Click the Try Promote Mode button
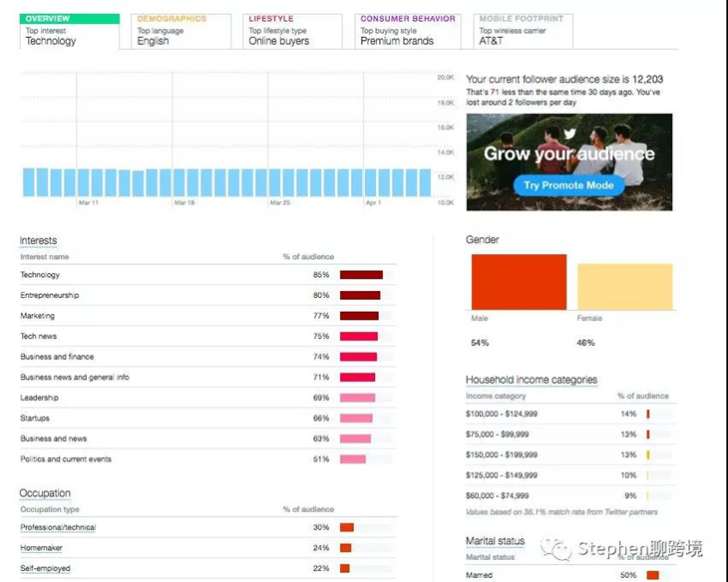Viewport: 728px width, 582px height. point(568,185)
